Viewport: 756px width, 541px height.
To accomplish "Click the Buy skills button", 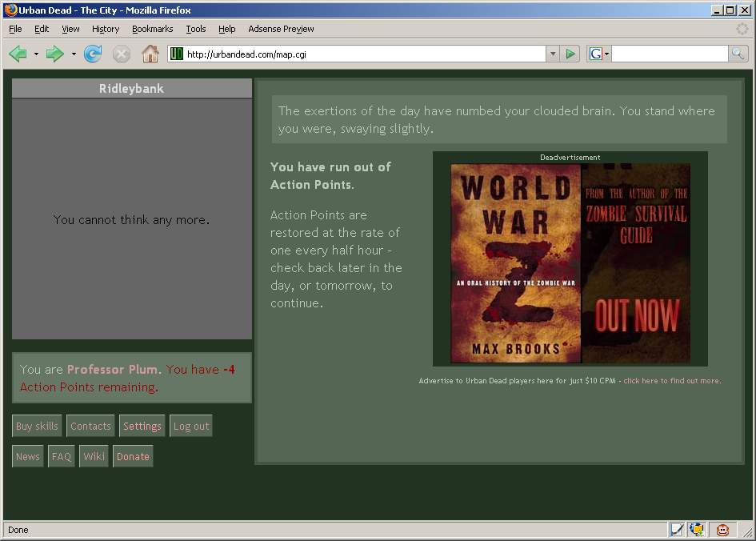I will tap(37, 426).
